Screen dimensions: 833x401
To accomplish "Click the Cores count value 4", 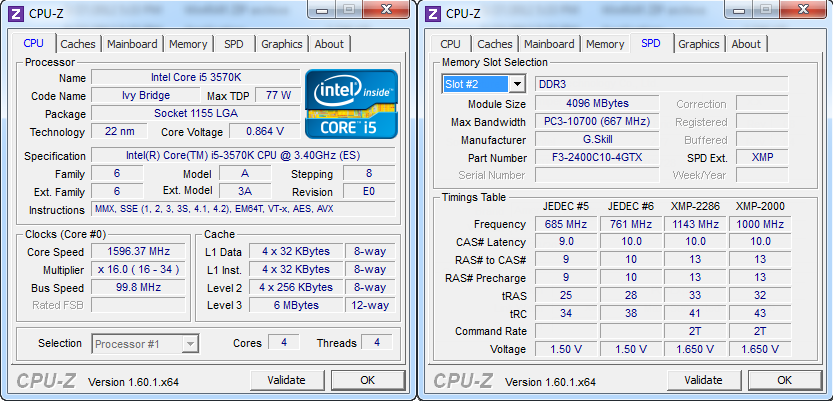I will 284,342.
